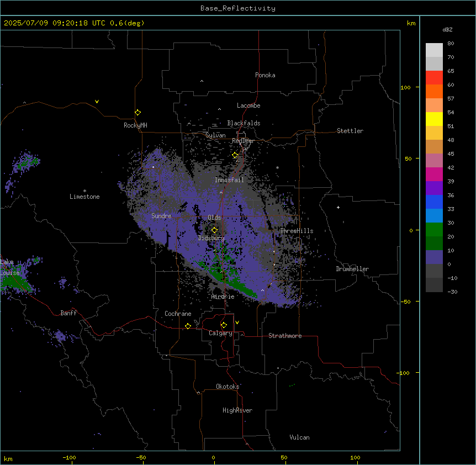Click the asterisk marker above Limestone
476x465 pixels.
tap(84, 191)
